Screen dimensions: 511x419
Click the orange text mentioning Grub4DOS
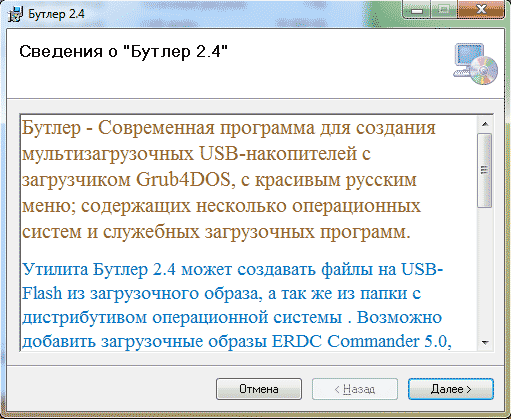click(x=219, y=180)
